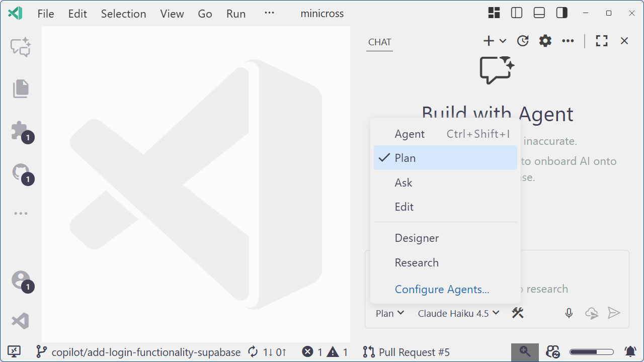This screenshot has width=644, height=362.
Task: Open the Accounts icon near the bottom sidebar
Action: tap(21, 280)
